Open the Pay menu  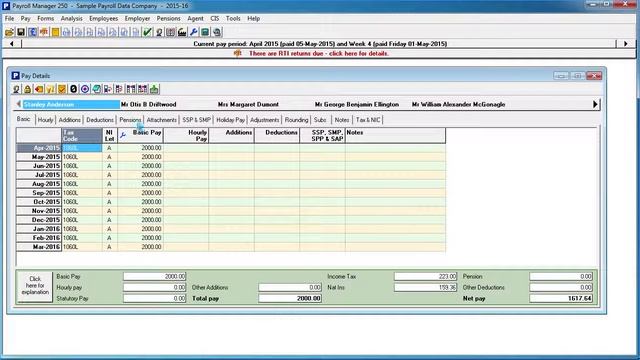[26, 18]
